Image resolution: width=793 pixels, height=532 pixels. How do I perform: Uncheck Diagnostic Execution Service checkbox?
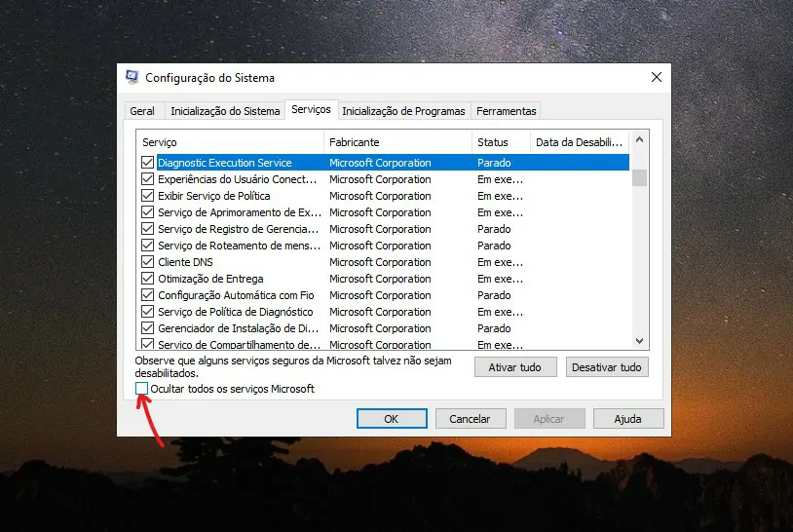[148, 163]
